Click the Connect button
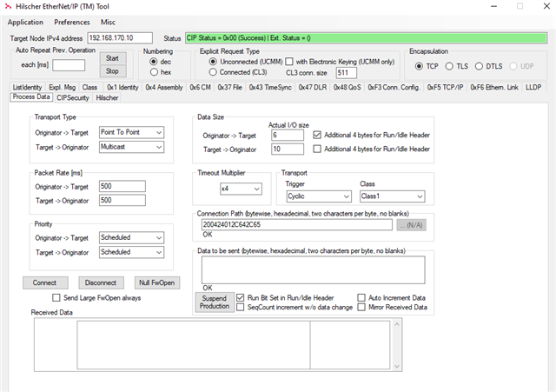This screenshot has width=556, height=392. coord(45,282)
